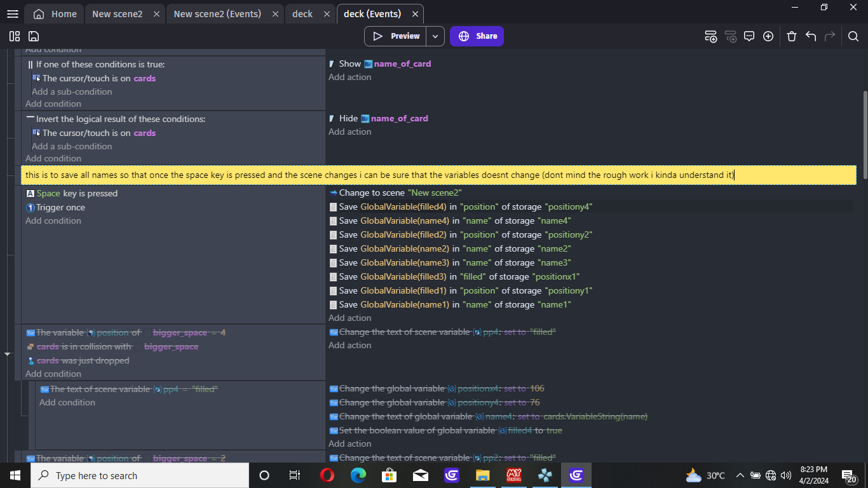Delete the selected event with trash icon
This screenshot has height=488, width=868.
(791, 36)
